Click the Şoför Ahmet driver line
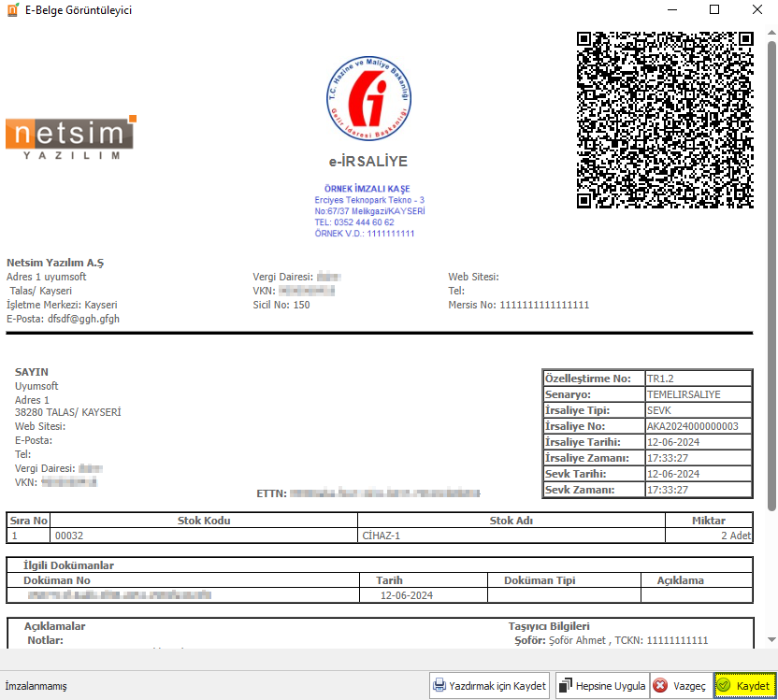Image resolution: width=778 pixels, height=700 pixels. pos(611,640)
